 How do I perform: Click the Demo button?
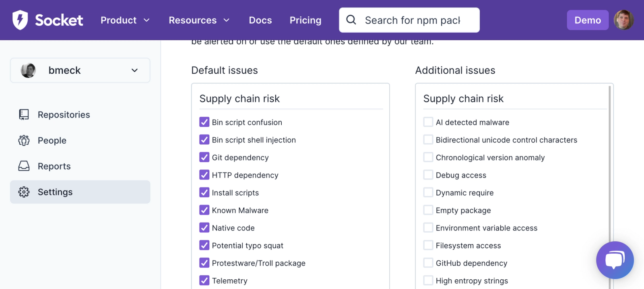[x=587, y=20]
